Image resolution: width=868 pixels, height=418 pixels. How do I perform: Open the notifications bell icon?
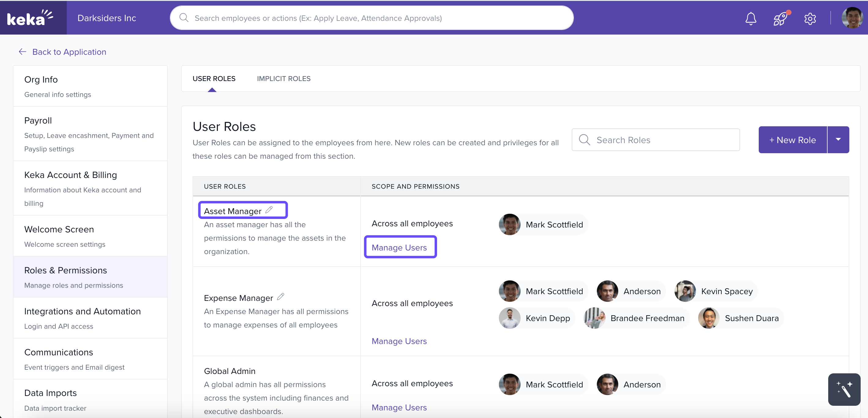[750, 18]
